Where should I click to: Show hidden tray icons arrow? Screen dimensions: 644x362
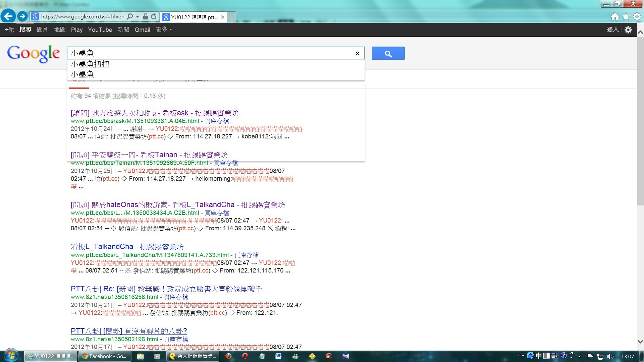[579, 356]
